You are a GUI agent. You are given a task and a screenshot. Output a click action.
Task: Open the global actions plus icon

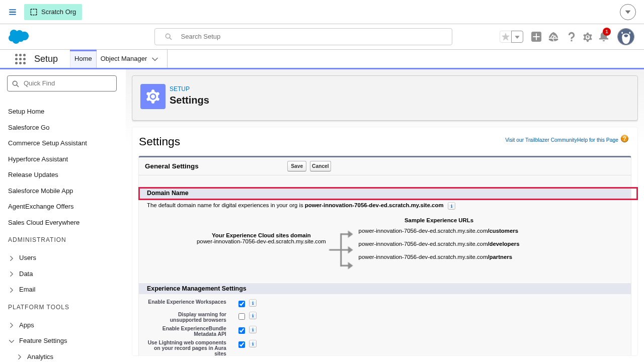click(536, 37)
